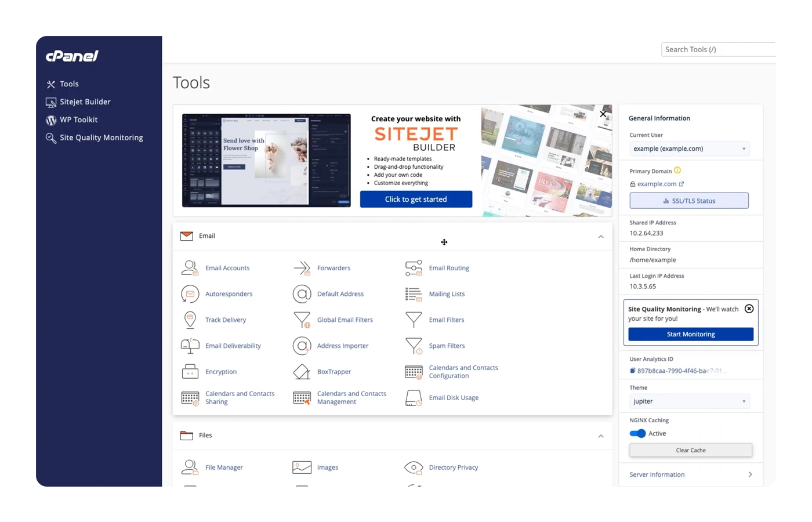
Task: Click the 'Click to get started' button
Action: (416, 199)
